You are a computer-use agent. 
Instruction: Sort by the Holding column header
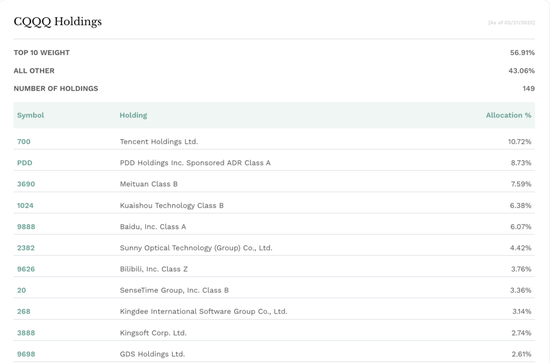coord(133,115)
